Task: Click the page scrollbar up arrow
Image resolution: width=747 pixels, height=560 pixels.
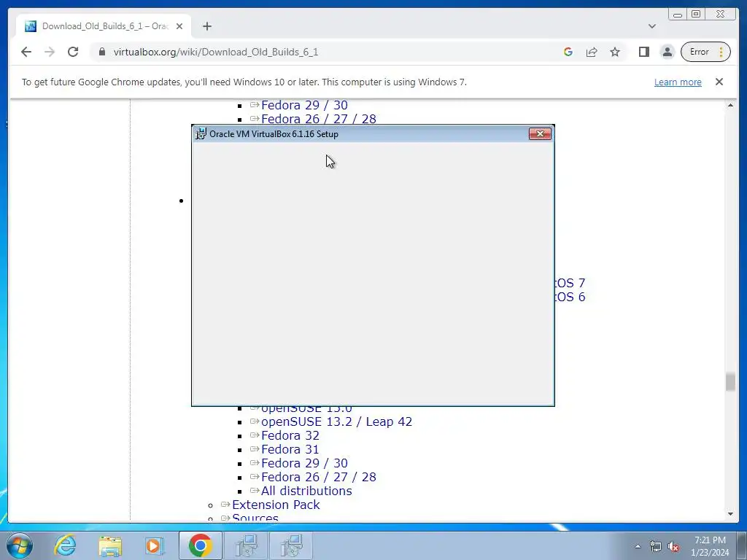Action: [x=730, y=105]
